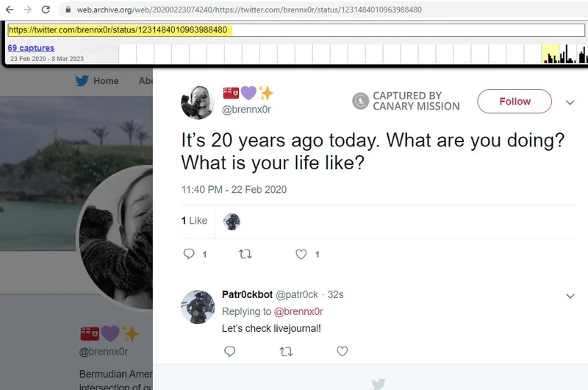
Task: Like the main tweet with heart icon
Action: coord(301,254)
